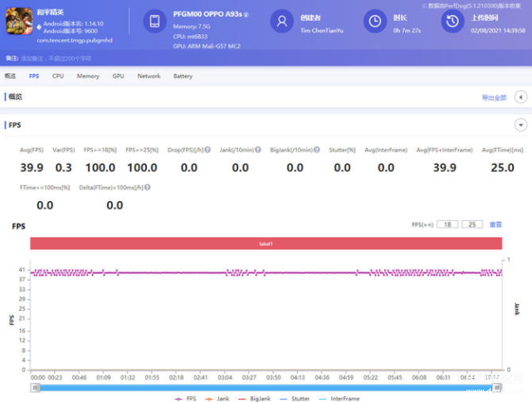Toggle the Stutter series in chart legend
Image resolution: width=532 pixels, height=402 pixels.
(x=295, y=399)
